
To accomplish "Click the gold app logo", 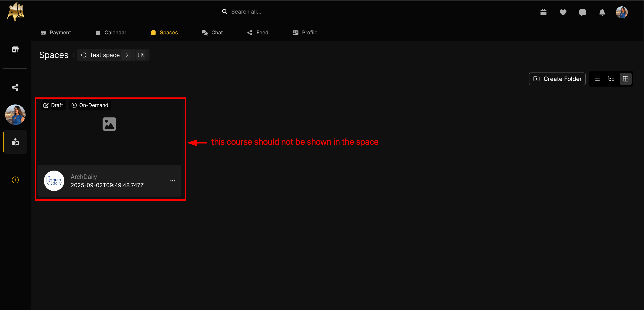I will point(16,12).
